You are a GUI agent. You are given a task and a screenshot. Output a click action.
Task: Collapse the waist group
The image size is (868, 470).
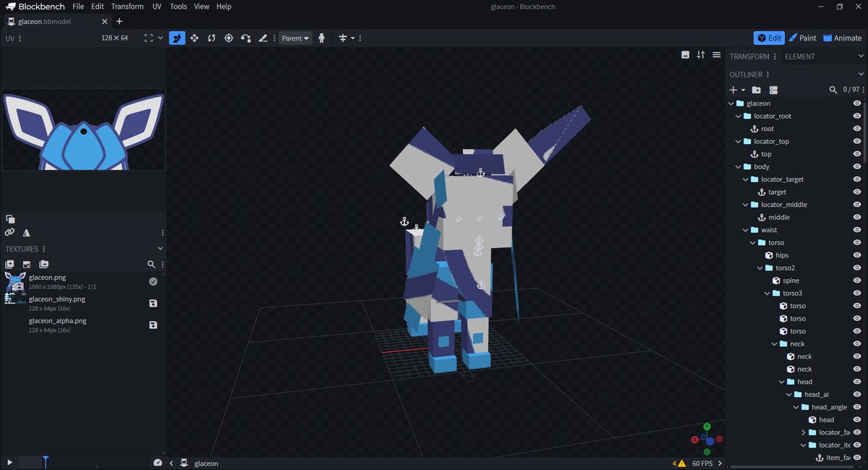point(746,230)
